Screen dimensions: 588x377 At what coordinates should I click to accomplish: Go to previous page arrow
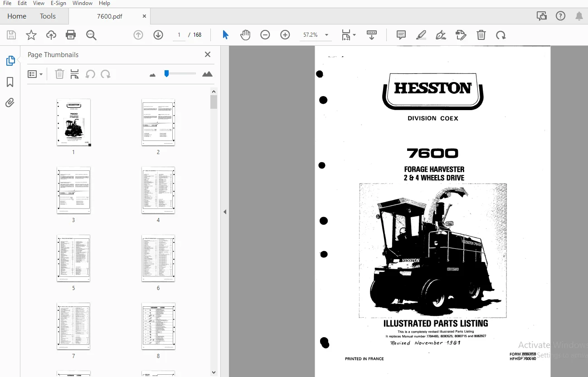click(x=138, y=35)
